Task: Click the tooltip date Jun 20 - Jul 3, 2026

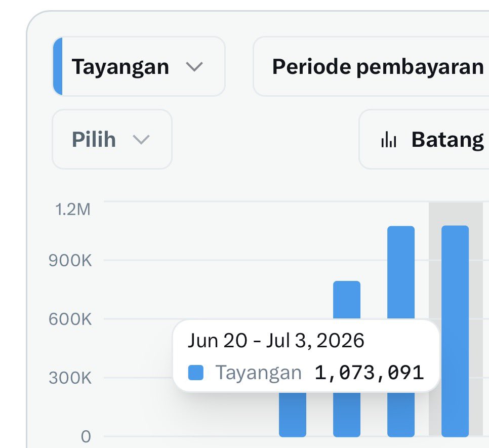Action: click(276, 340)
